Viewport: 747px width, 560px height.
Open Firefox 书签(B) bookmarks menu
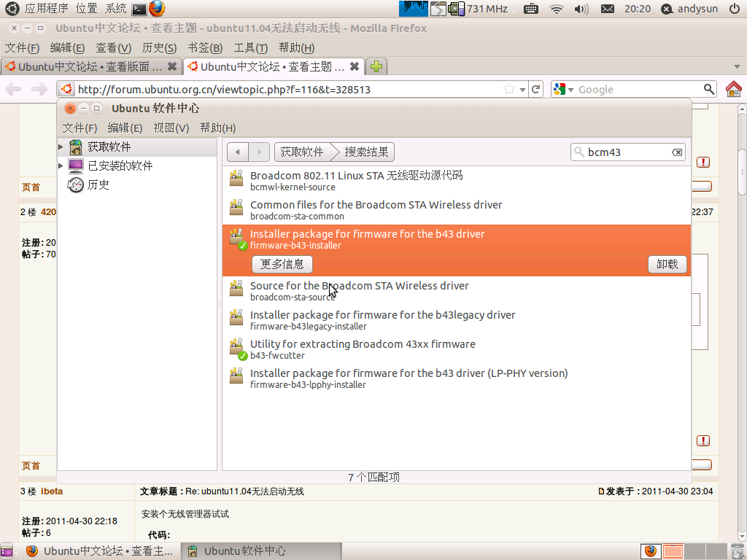[x=205, y=48]
